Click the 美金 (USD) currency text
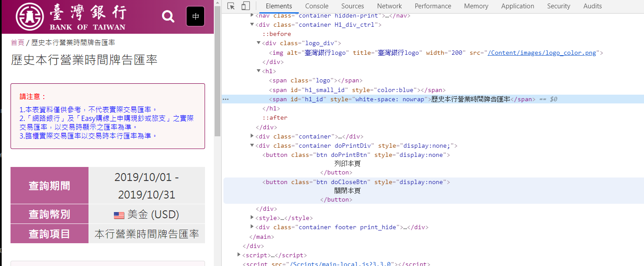 153,215
